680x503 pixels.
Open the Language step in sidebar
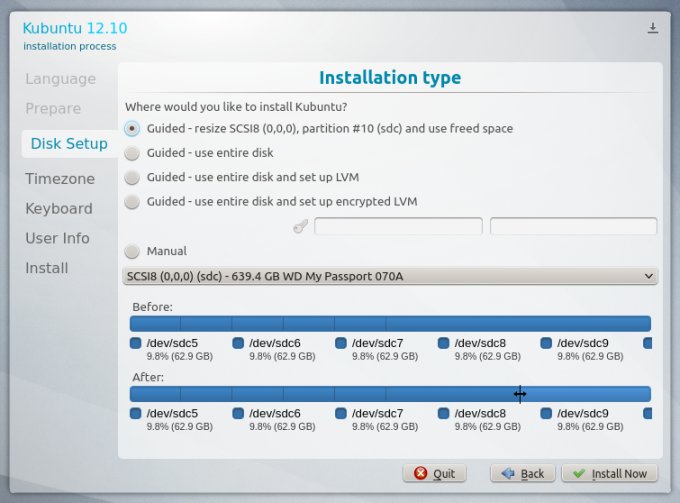click(x=60, y=79)
